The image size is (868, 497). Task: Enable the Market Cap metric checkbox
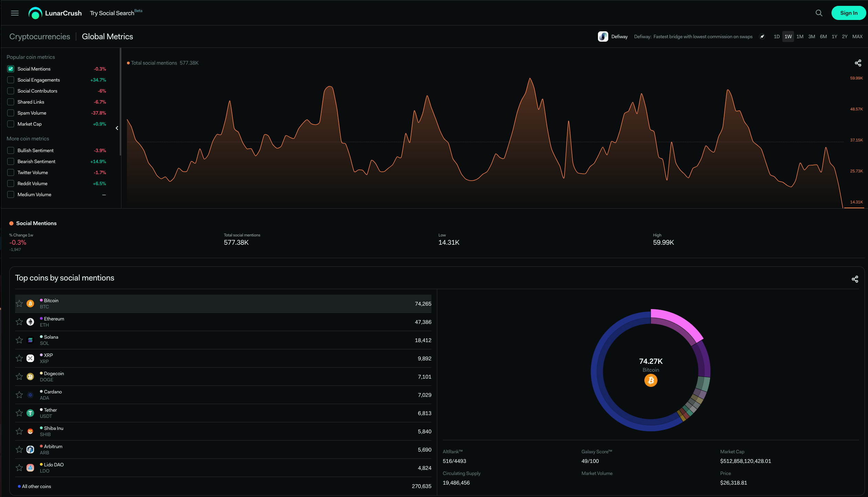click(x=11, y=124)
